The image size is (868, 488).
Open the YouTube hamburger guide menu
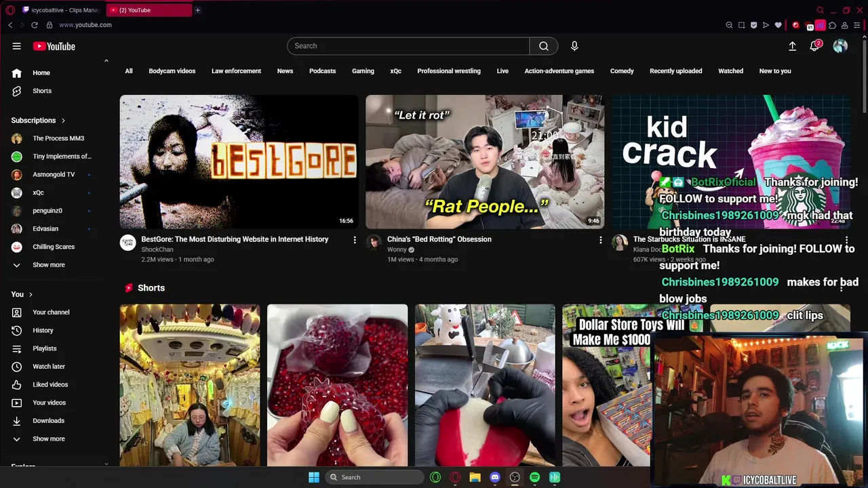point(16,46)
